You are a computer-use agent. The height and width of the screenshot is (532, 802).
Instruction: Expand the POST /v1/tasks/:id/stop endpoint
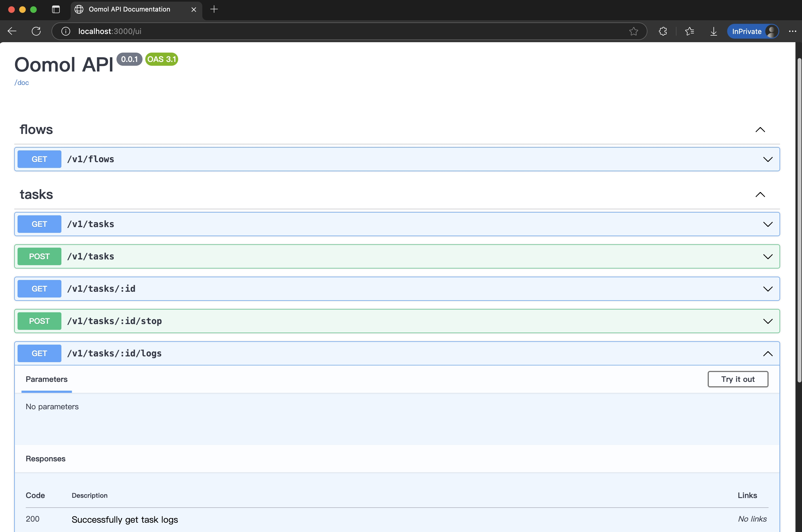767,321
